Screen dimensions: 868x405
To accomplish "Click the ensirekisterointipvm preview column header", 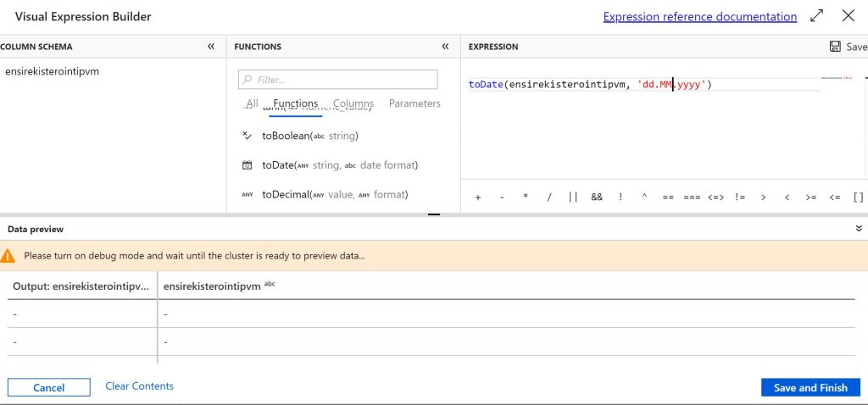I will coord(212,286).
